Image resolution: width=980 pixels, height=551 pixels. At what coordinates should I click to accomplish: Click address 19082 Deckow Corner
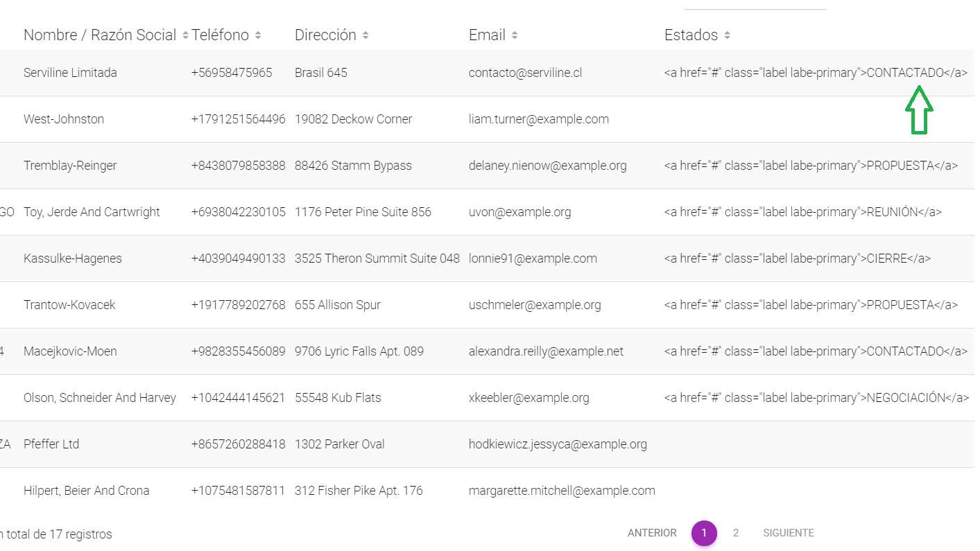pyautogui.click(x=353, y=119)
